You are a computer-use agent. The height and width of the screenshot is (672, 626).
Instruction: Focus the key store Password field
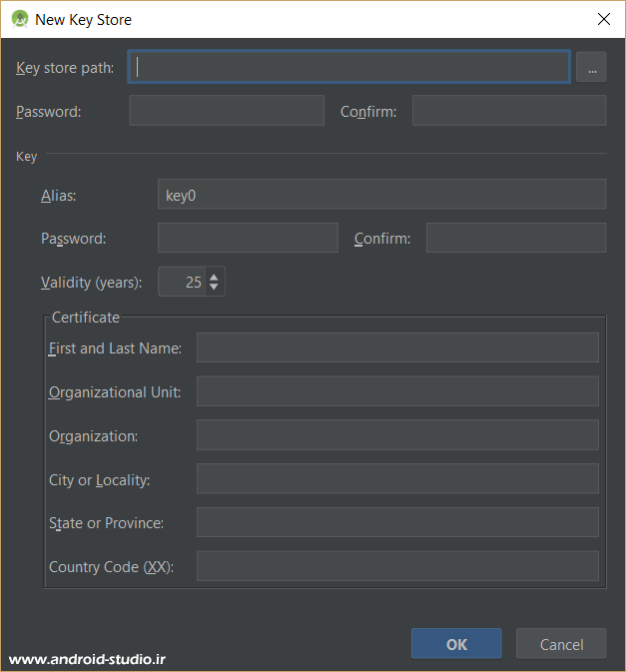pos(227,111)
